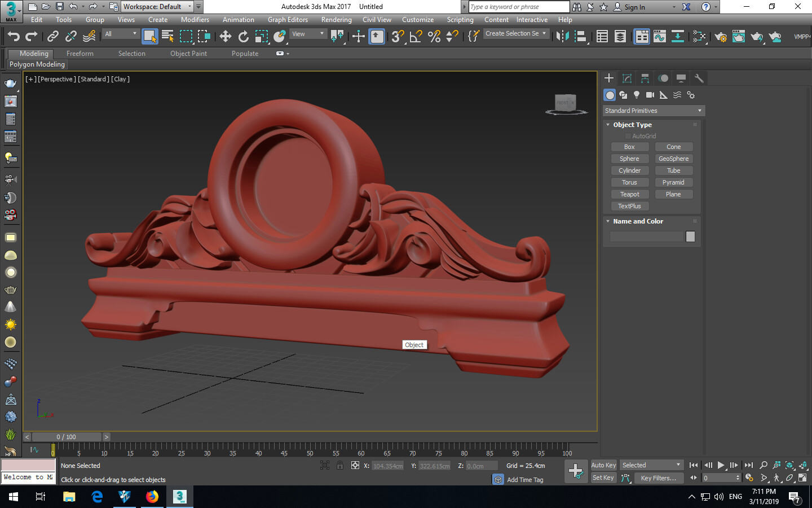Collapse the Object Type rollout
812x508 pixels.
pyautogui.click(x=608, y=125)
